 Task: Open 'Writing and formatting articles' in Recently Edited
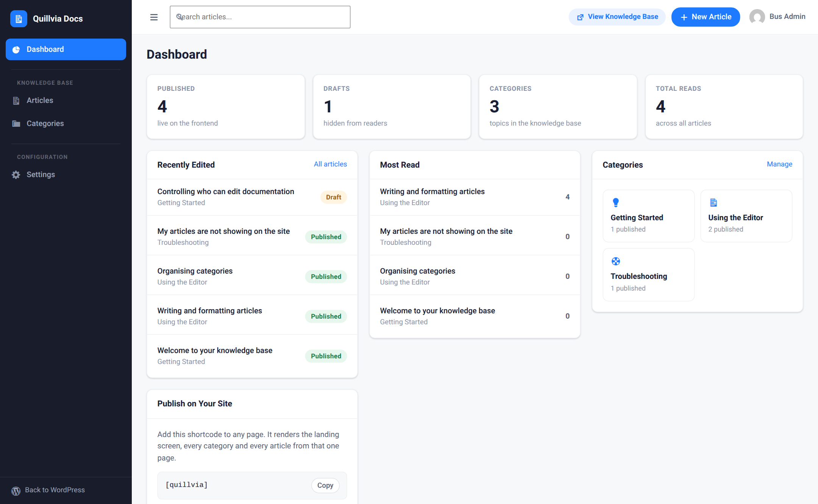[x=210, y=311]
